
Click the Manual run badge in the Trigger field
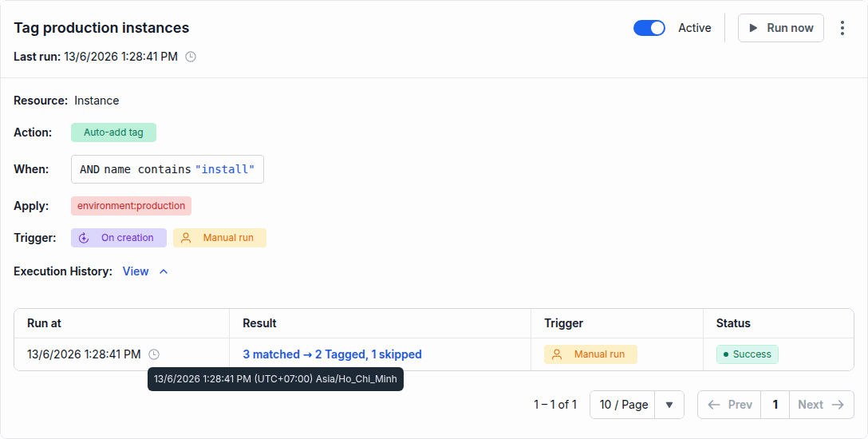[x=219, y=238]
